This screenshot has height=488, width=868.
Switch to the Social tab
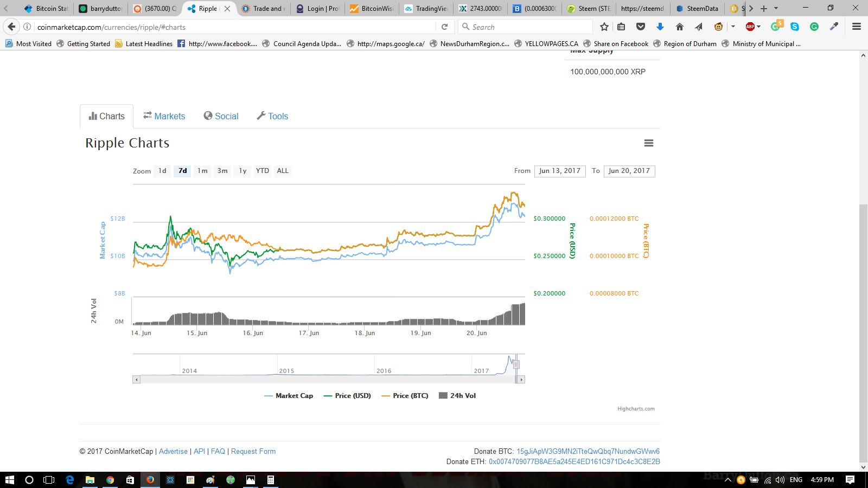point(221,116)
